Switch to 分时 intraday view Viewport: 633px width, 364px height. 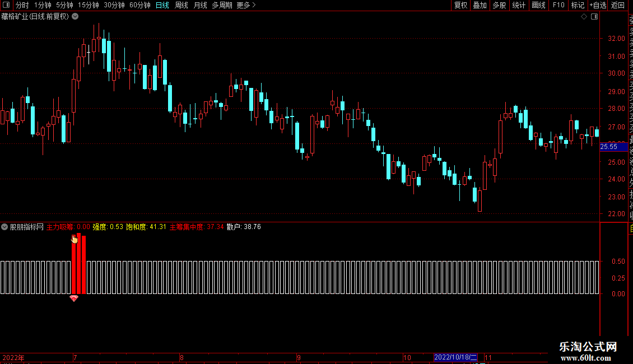22,5
